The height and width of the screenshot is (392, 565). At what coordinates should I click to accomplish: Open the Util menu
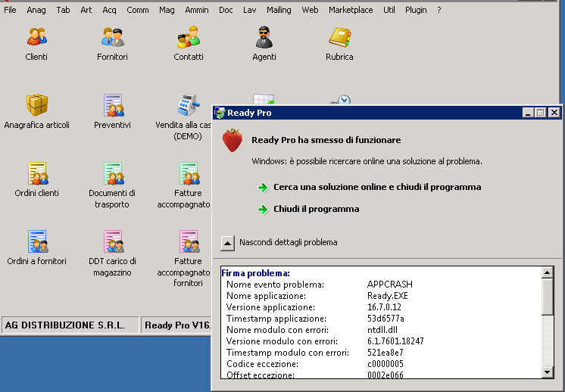pos(389,10)
